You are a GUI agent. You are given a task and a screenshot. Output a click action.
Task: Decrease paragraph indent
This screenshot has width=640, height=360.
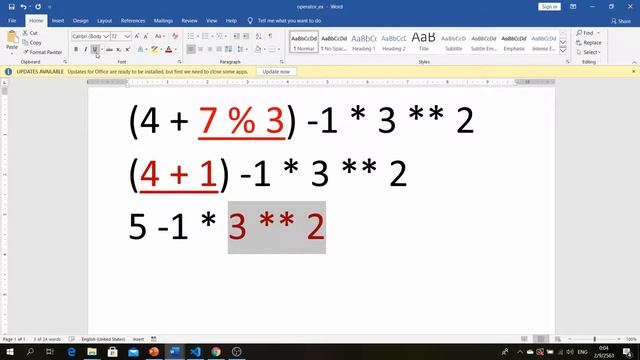tap(236, 36)
